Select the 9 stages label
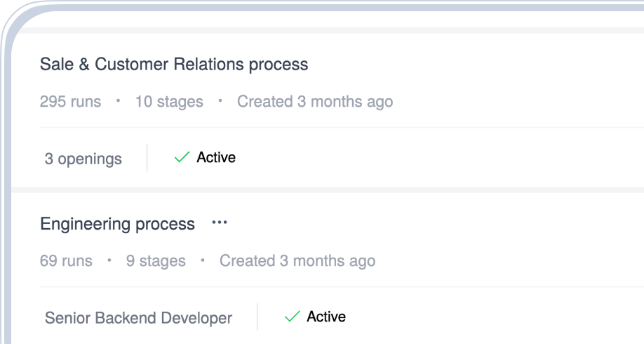The image size is (644, 344). click(x=156, y=261)
